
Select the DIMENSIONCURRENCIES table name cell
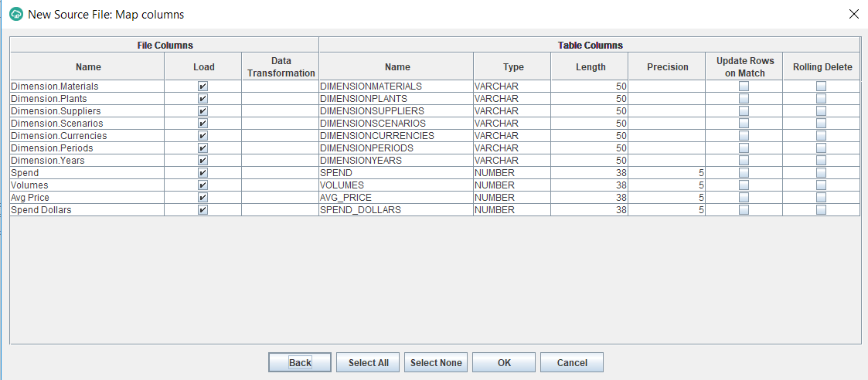396,136
